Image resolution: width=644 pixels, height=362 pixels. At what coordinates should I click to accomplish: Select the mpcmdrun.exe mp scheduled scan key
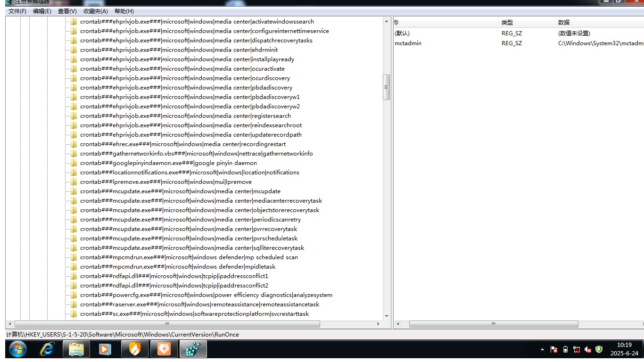189,257
